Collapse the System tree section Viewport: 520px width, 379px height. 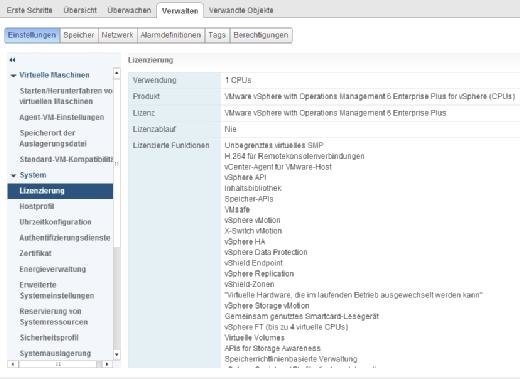pos(13,175)
